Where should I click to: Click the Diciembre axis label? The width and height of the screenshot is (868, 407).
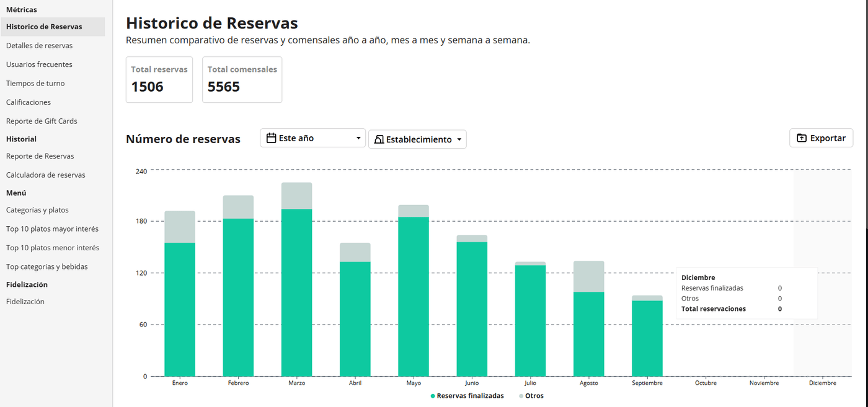point(822,383)
